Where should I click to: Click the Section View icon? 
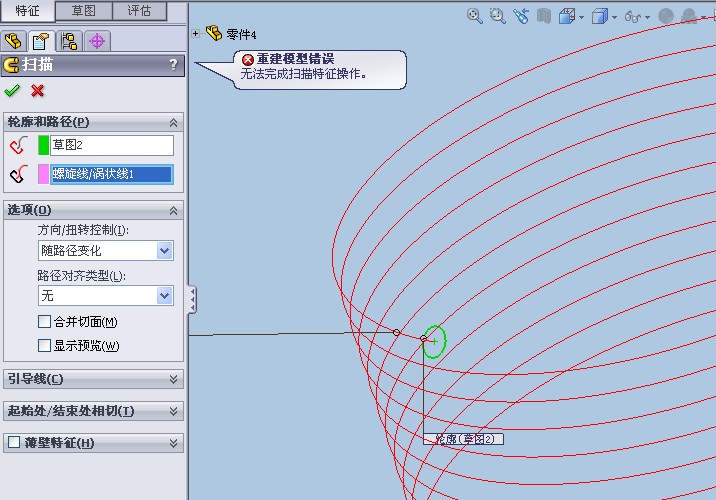(543, 16)
